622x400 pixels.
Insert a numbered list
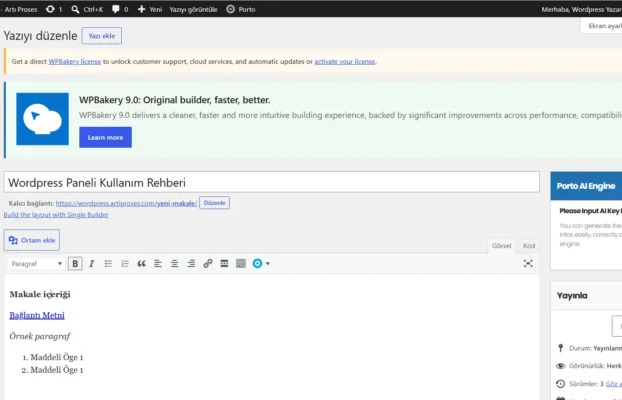(125, 263)
